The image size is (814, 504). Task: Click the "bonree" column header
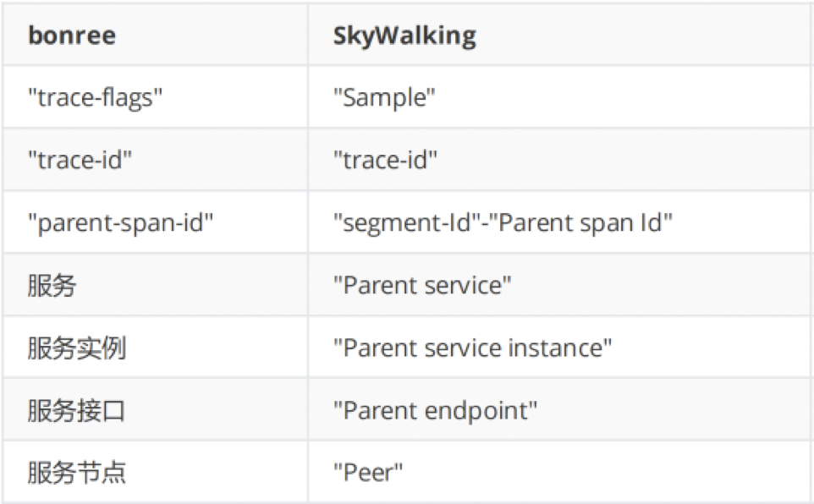(71, 36)
